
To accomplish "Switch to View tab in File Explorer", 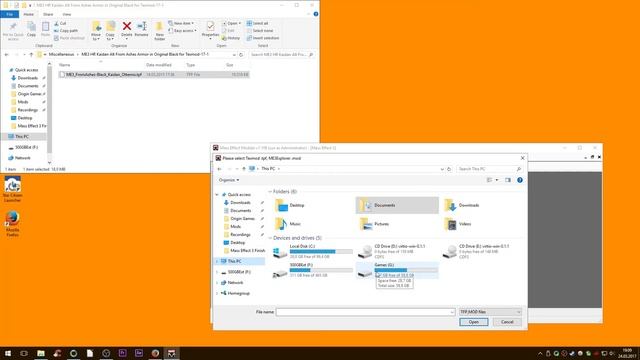I will 67,14.
